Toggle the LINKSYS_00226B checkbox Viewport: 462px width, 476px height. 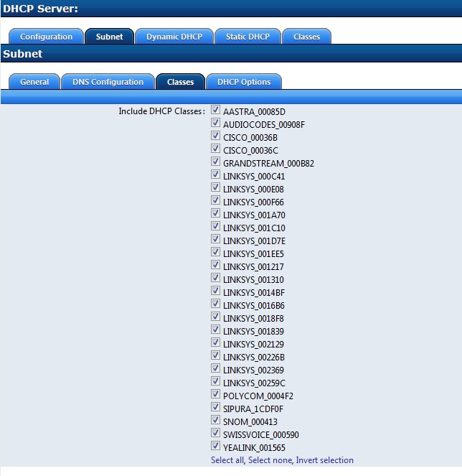click(215, 355)
